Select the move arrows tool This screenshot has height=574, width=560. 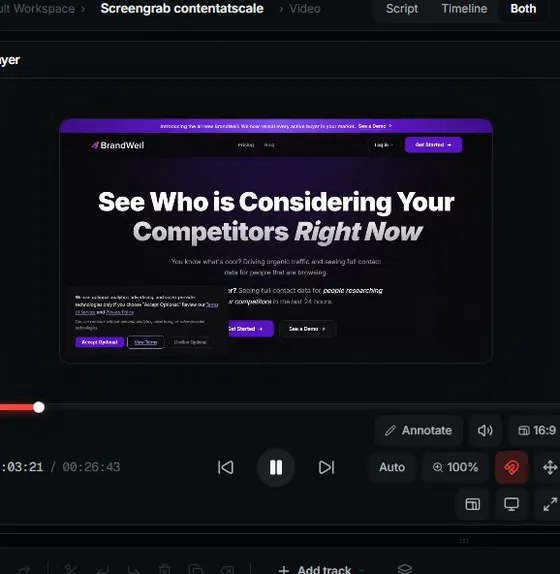pos(549,467)
